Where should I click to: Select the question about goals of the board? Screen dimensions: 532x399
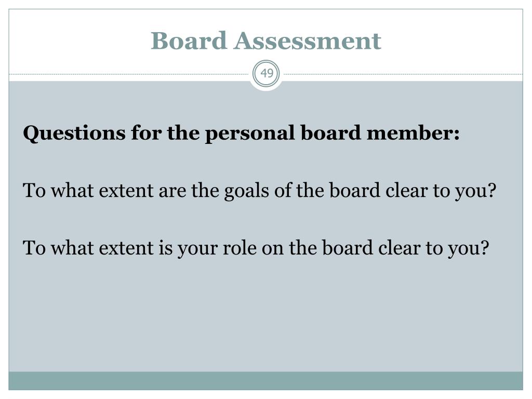(x=260, y=191)
